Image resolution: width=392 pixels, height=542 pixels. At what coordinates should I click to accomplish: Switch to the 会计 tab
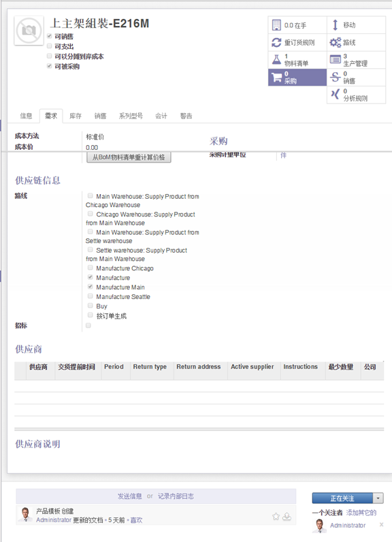point(161,116)
